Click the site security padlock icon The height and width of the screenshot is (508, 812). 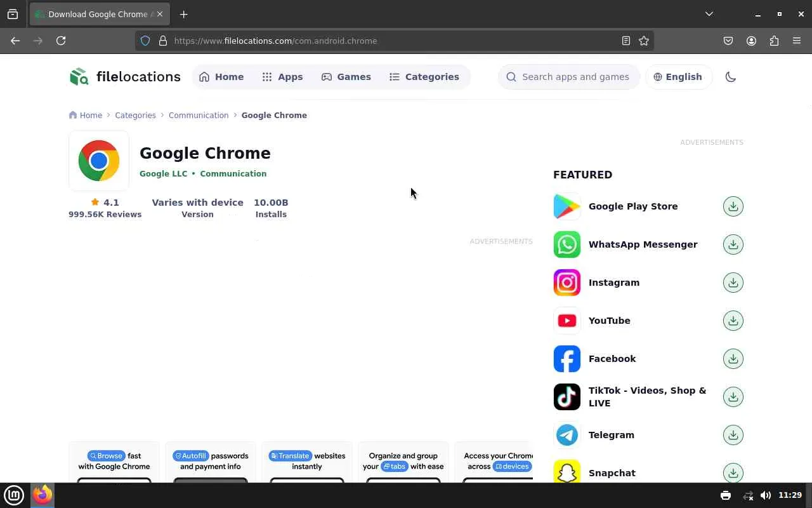163,41
